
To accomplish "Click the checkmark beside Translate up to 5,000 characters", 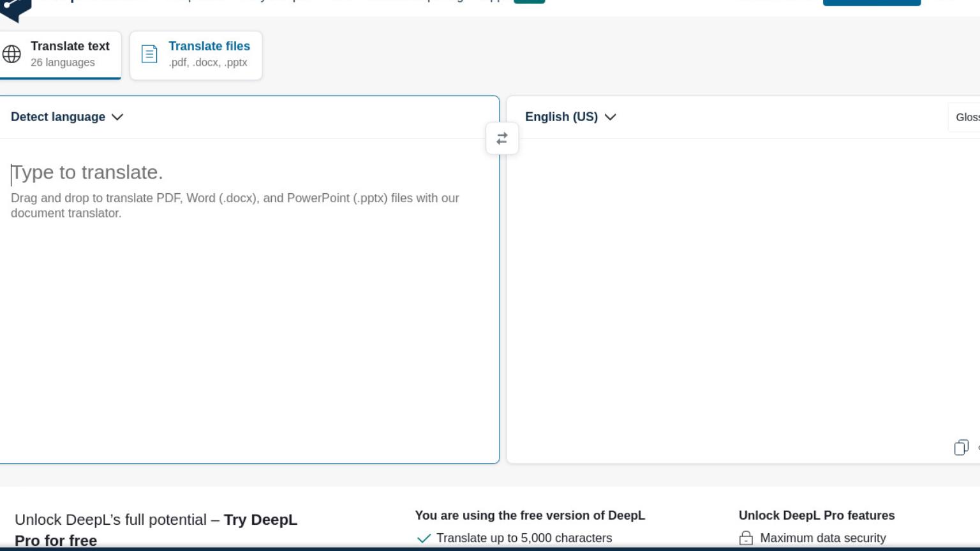I will coord(424,538).
